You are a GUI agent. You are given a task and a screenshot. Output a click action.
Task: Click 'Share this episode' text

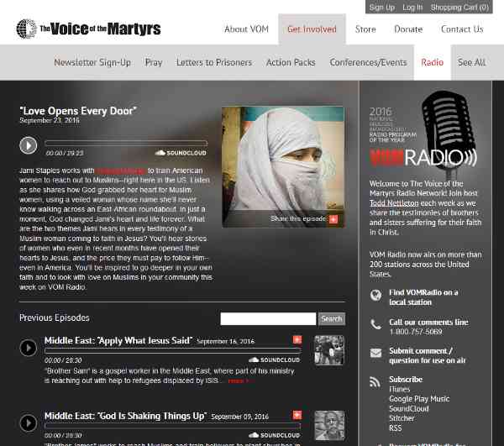click(x=298, y=219)
